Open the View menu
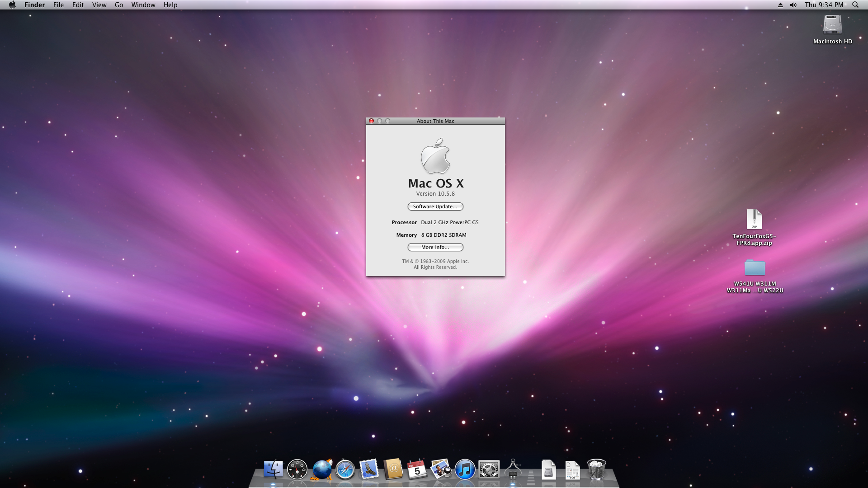 pyautogui.click(x=99, y=5)
